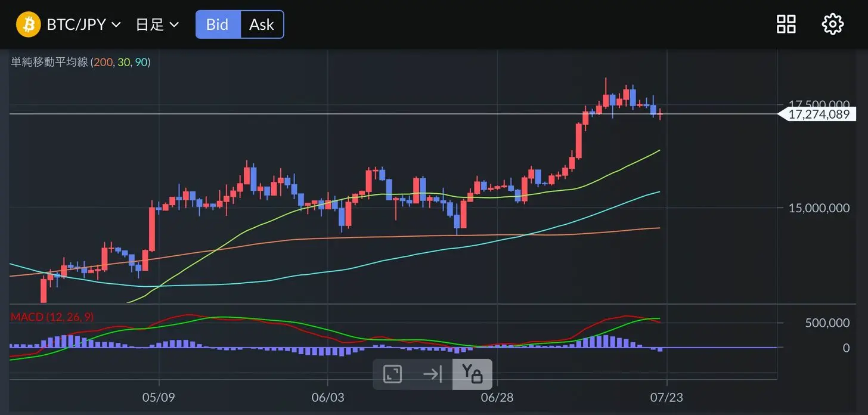Click the Bitcoin logo icon
The image size is (868, 415).
tap(28, 24)
